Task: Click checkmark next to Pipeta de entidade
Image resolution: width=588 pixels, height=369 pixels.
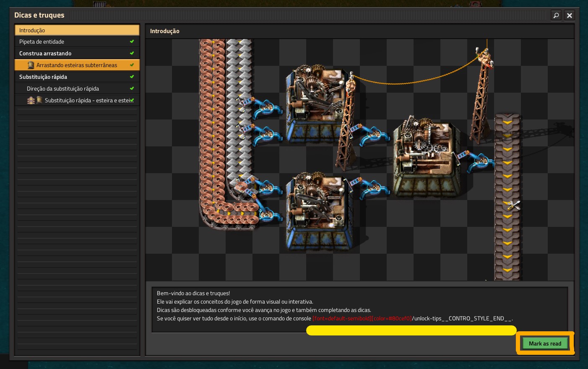Action: tap(132, 42)
